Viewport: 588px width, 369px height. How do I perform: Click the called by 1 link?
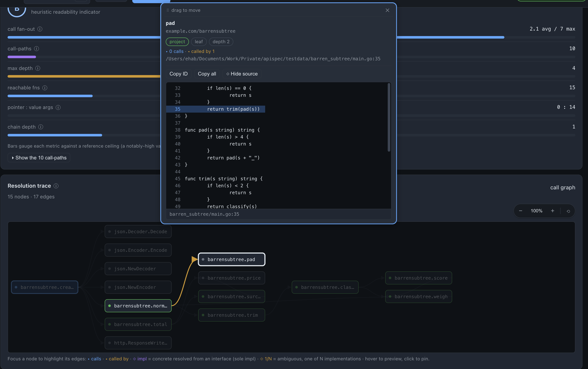(201, 51)
